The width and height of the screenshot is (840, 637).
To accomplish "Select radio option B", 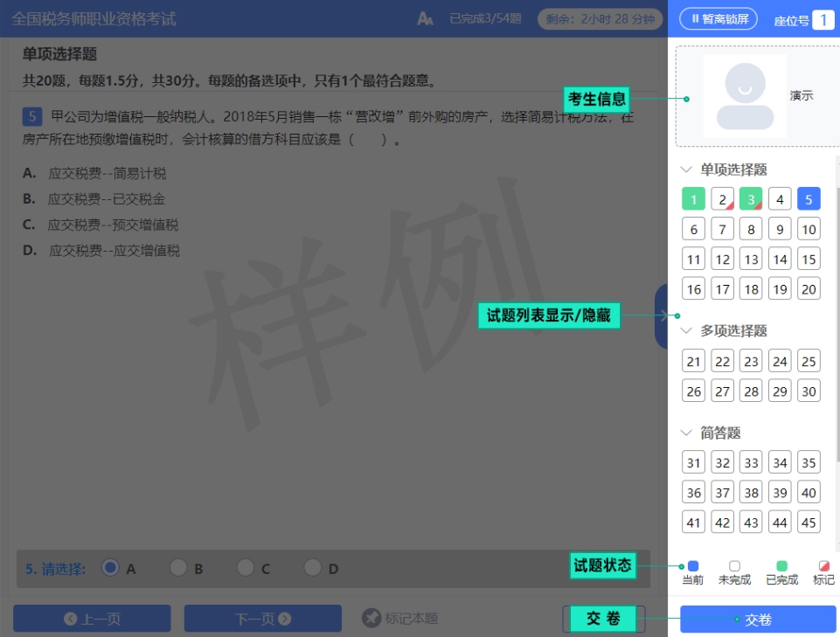I will tap(178, 568).
